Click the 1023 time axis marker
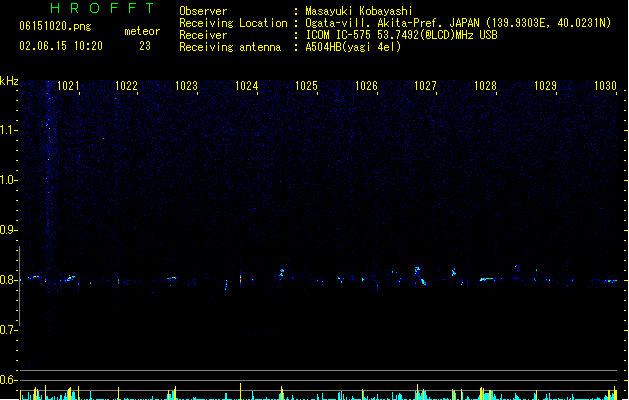The width and height of the screenshot is (629, 400). coord(187,85)
